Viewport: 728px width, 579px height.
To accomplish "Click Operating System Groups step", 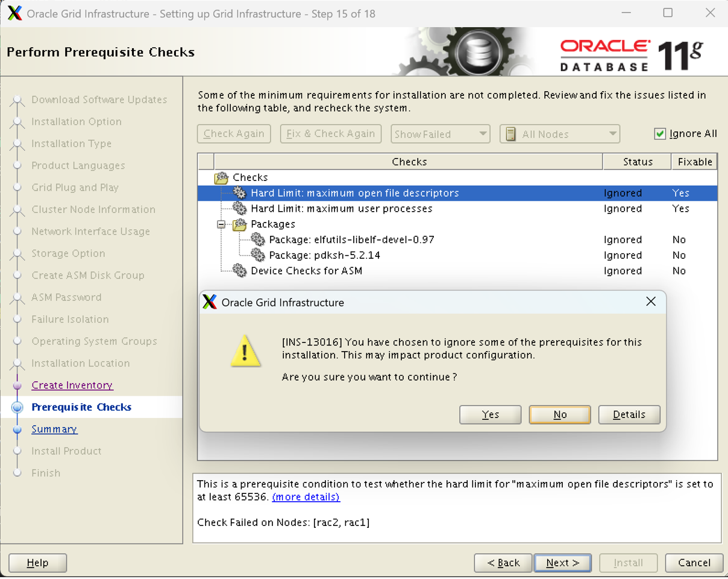I will point(94,341).
